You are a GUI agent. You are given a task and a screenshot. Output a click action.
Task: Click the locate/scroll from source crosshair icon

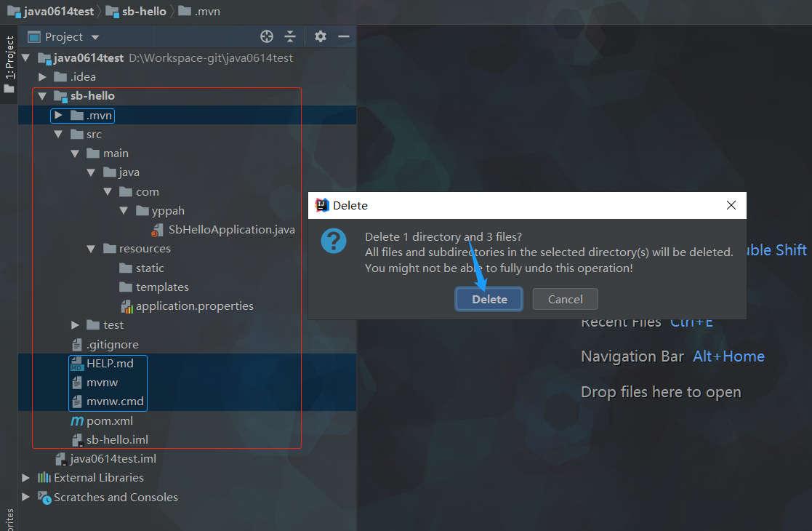point(267,36)
